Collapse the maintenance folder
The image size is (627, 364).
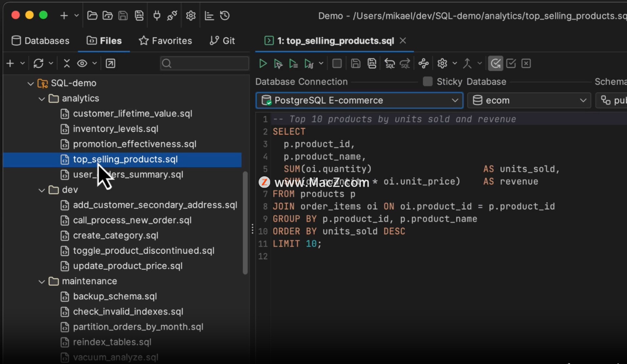[42, 282]
